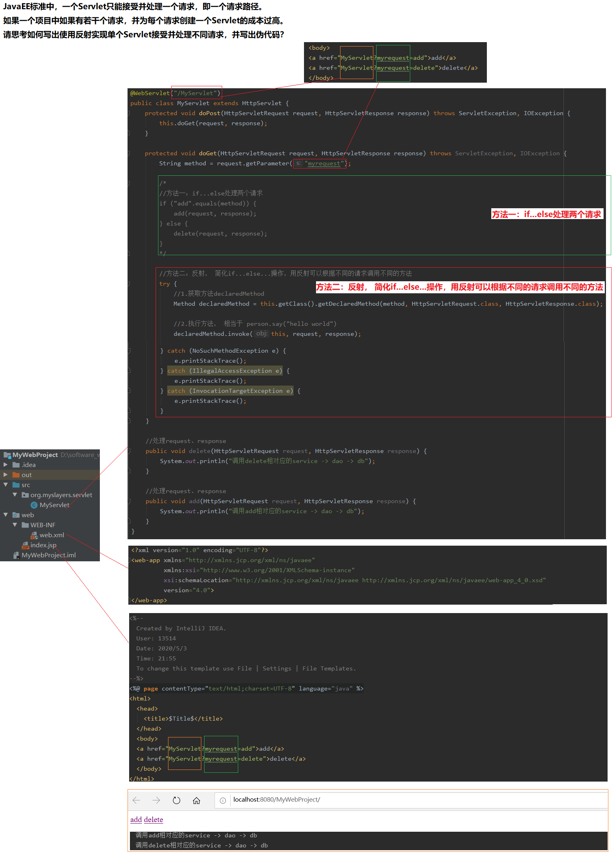Click the add link on the page
The width and height of the screenshot is (616, 855).
[136, 820]
